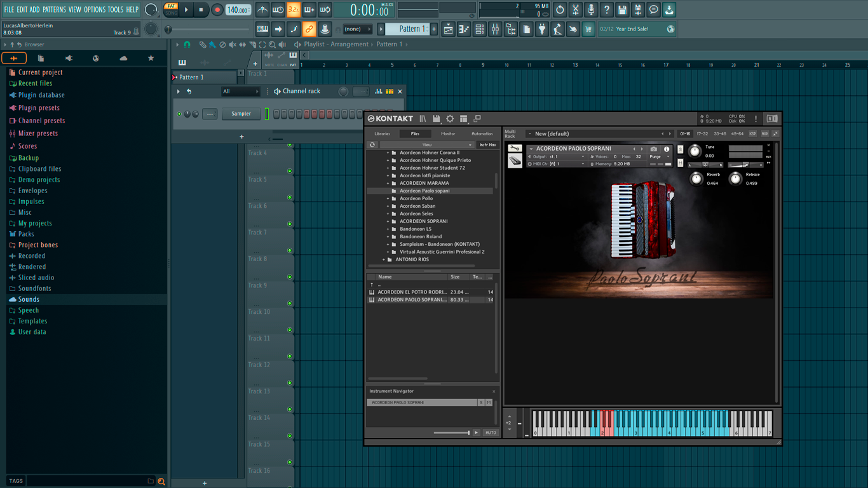The height and width of the screenshot is (488, 868).
Task: Adjust the Tune knob in Kontakt
Action: tap(695, 151)
